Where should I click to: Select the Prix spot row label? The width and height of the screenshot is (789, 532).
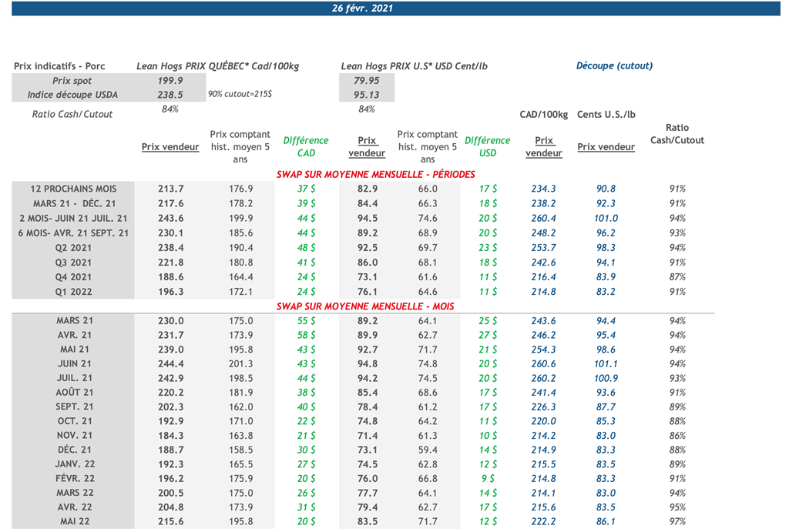(x=72, y=81)
